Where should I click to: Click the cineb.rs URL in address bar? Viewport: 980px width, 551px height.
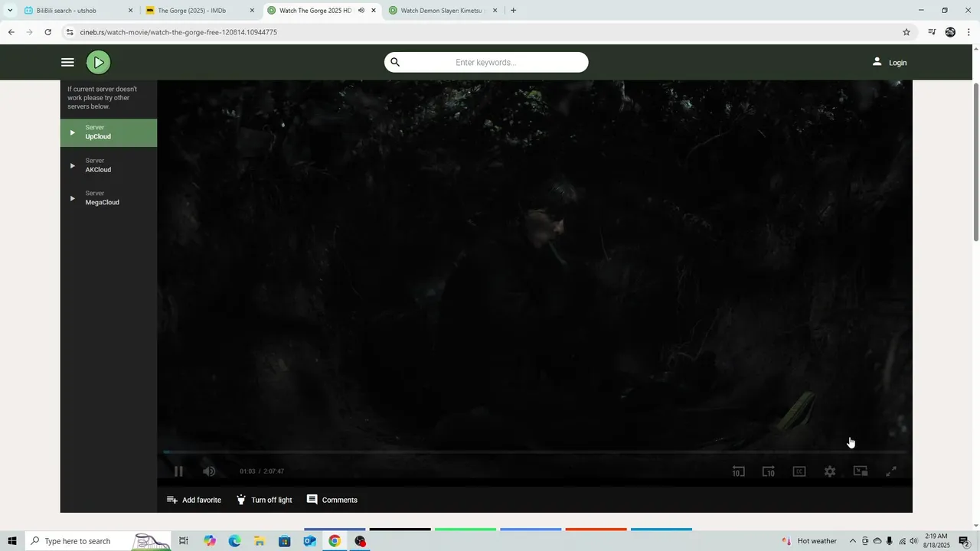coord(178,32)
